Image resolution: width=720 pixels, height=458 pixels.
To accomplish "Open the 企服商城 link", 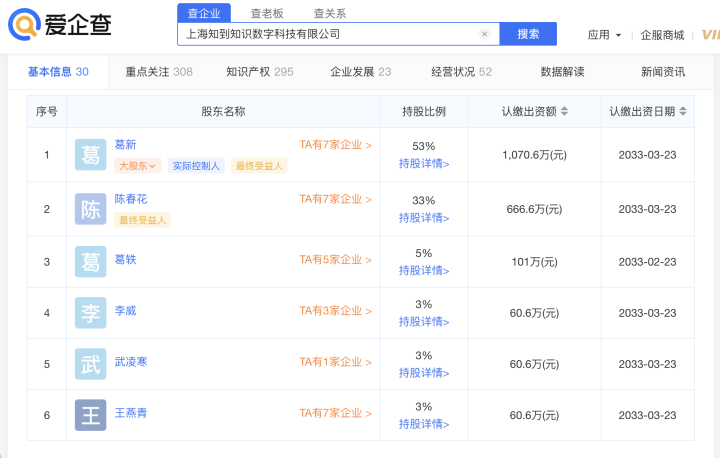I will (x=662, y=35).
